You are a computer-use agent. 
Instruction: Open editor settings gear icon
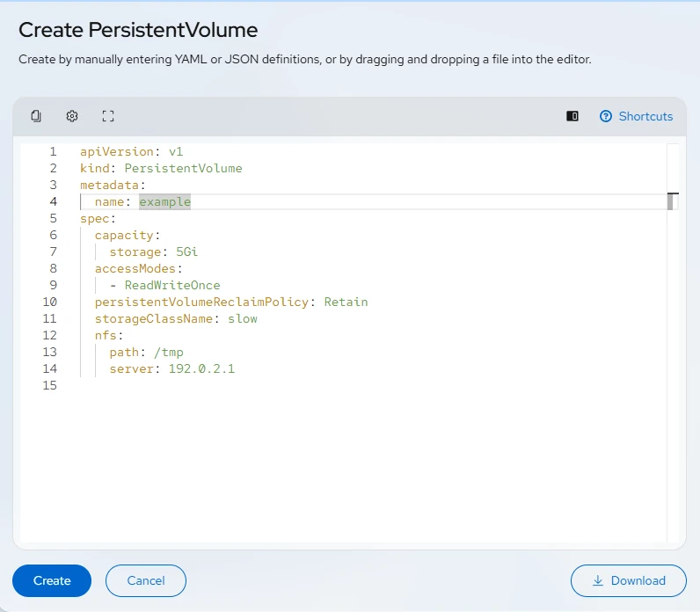(72, 116)
